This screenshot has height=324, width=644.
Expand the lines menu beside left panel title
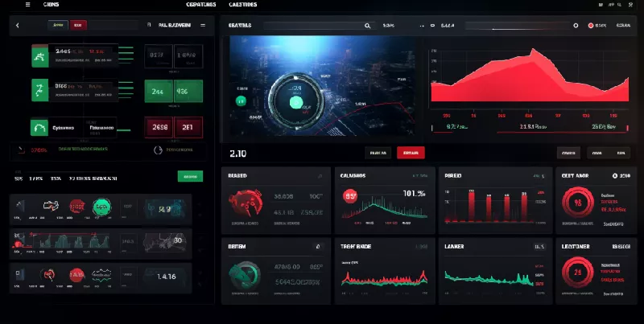coord(204,26)
